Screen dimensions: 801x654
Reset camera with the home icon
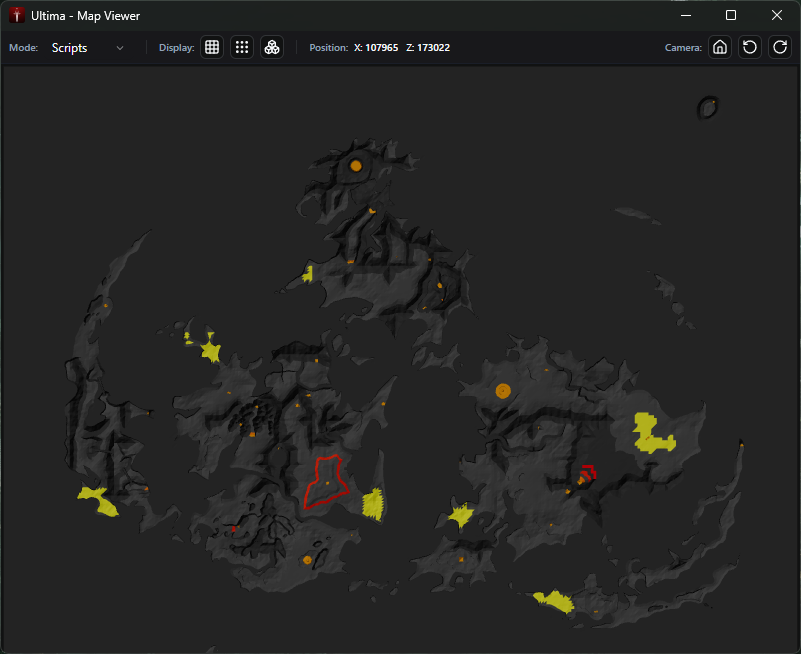(x=720, y=48)
